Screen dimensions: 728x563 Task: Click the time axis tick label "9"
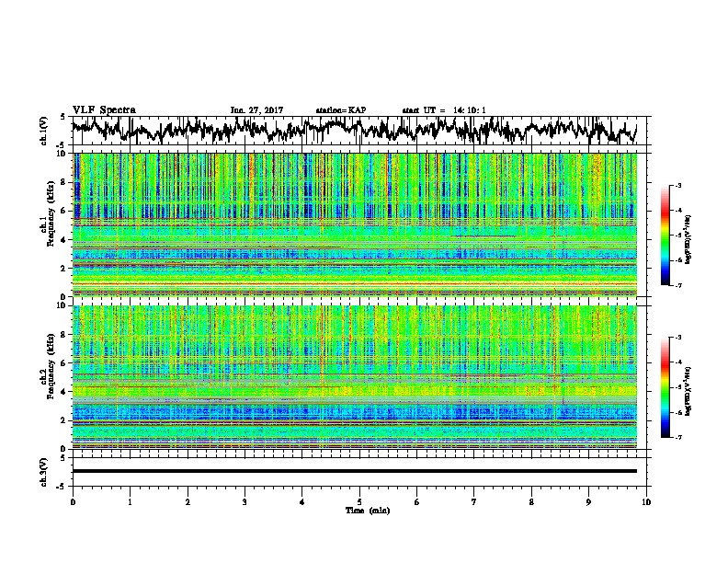coord(588,502)
